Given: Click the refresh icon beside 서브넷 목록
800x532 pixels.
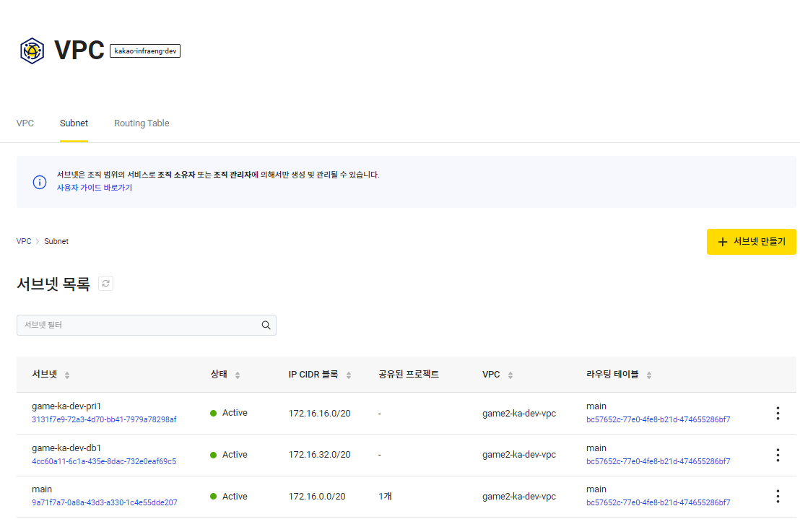Looking at the screenshot, I should (x=105, y=283).
